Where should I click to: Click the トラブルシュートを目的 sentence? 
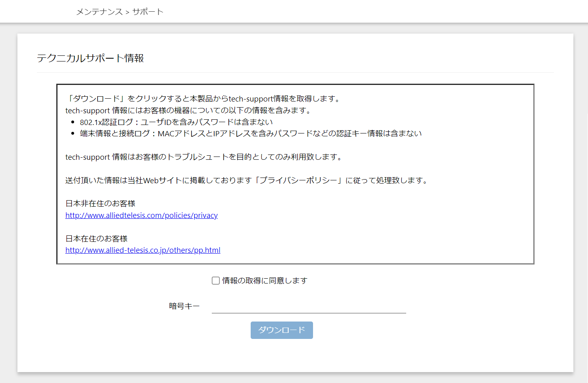click(204, 157)
